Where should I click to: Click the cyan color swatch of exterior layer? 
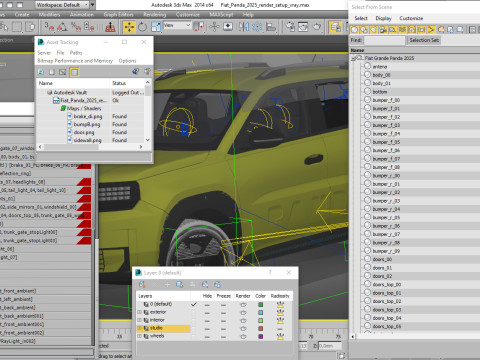[x=261, y=313]
